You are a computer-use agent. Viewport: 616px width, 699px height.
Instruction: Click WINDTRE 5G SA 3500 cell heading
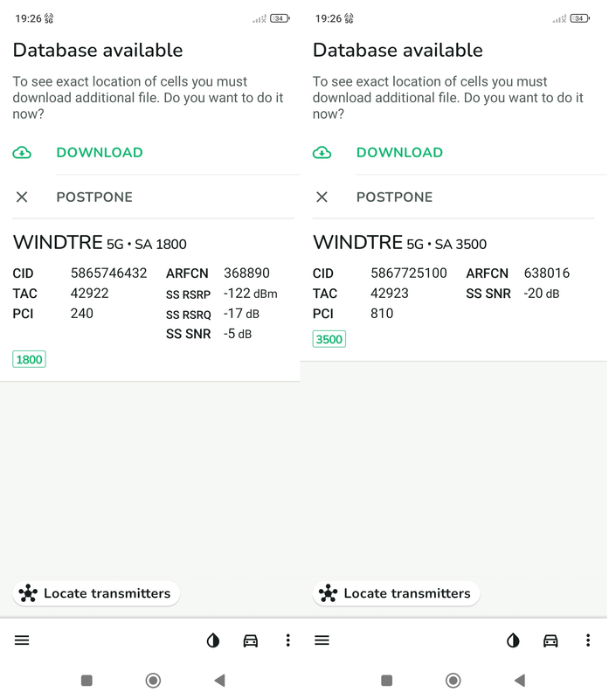(x=399, y=243)
